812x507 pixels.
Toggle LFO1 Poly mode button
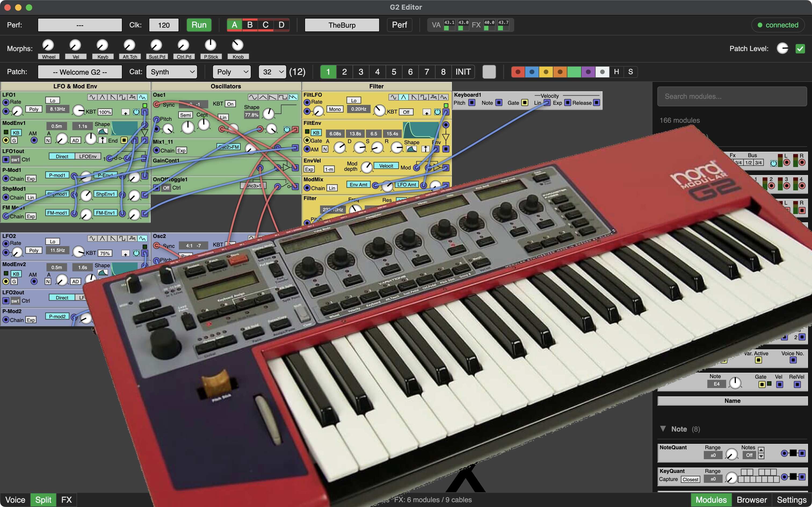pos(34,109)
